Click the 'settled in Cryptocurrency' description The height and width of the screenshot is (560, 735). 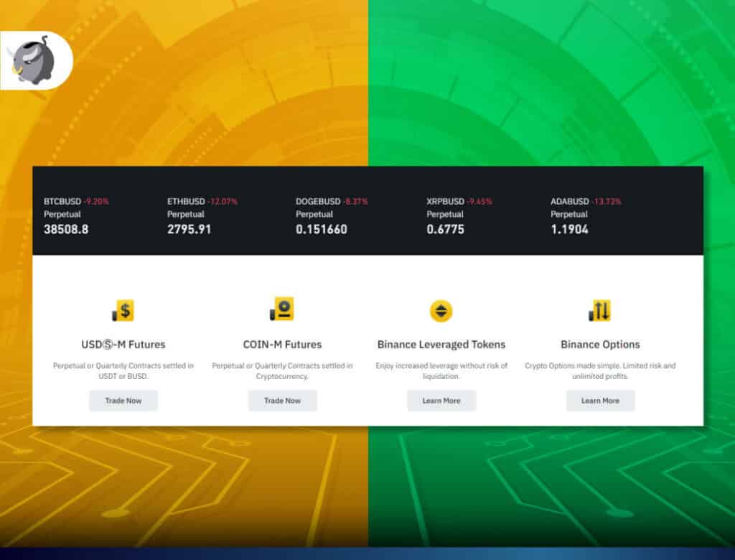point(282,370)
